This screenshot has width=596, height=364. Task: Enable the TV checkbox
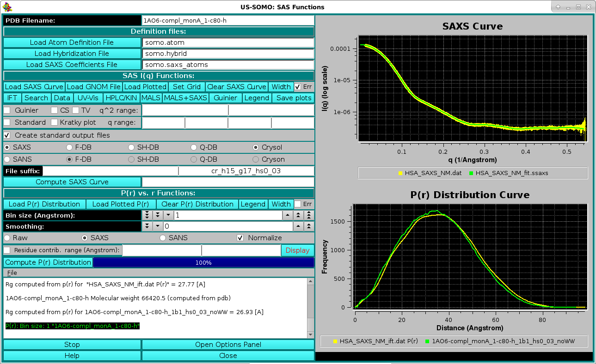click(75, 110)
